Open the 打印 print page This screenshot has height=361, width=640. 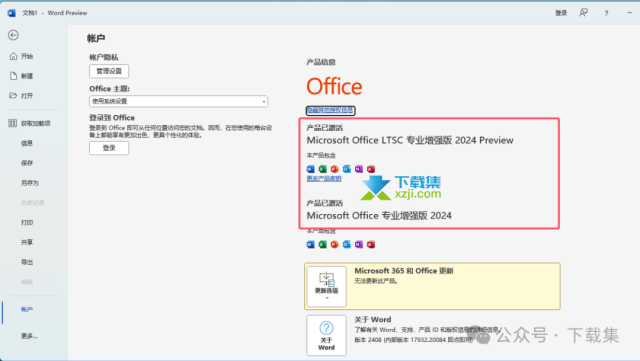pyautogui.click(x=27, y=222)
